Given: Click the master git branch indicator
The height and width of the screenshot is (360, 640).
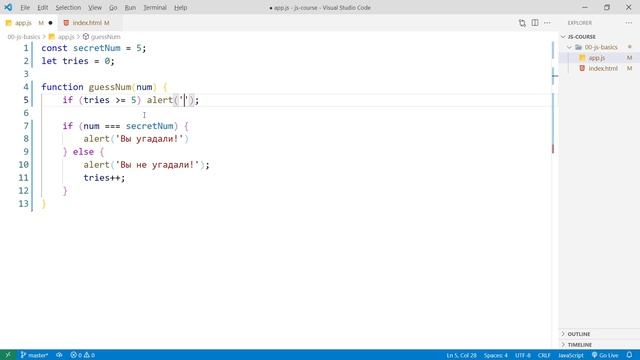Looking at the screenshot, I should (x=34, y=355).
